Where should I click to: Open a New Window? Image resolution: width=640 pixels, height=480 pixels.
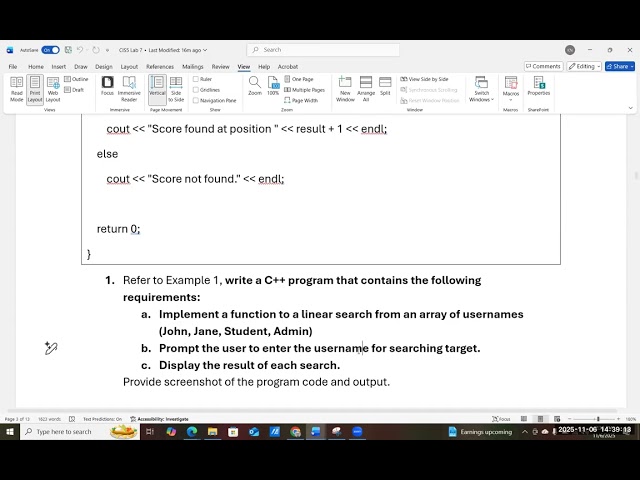(345, 89)
